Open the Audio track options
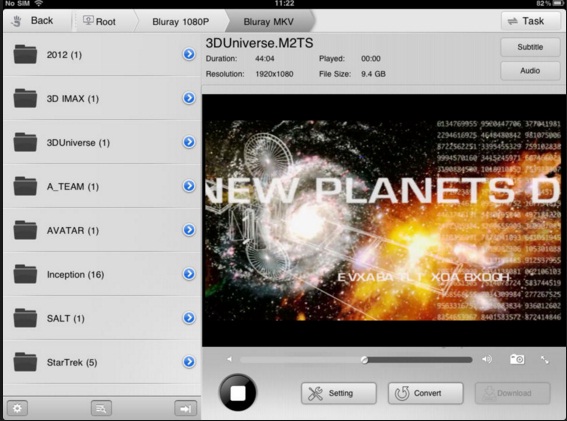567x421 pixels. [x=530, y=71]
